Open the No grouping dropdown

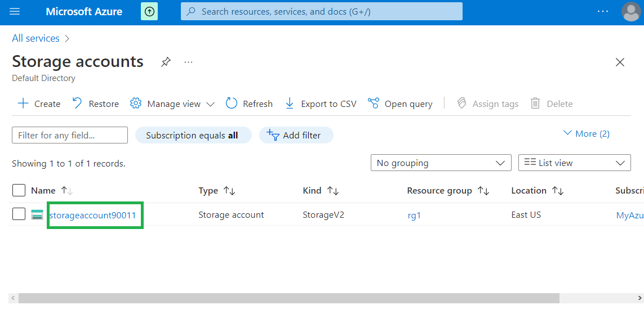coord(441,163)
